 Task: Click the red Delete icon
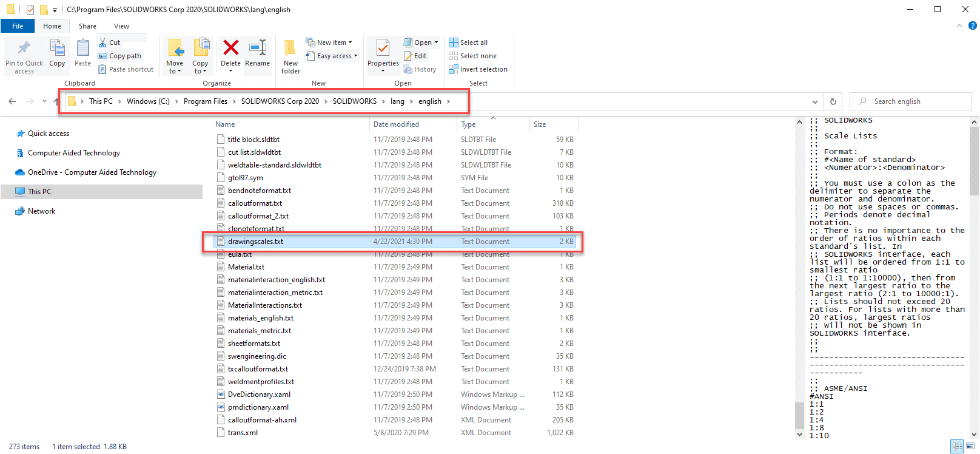pyautogui.click(x=230, y=47)
